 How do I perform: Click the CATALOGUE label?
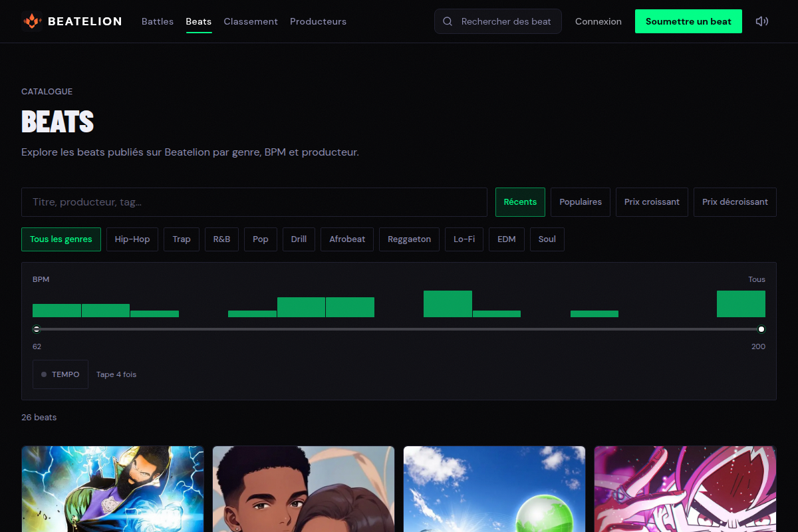[x=47, y=92]
